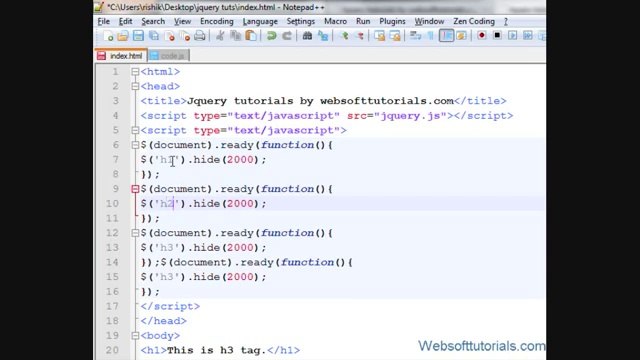Open the Macro menu

pyautogui.click(x=336, y=21)
